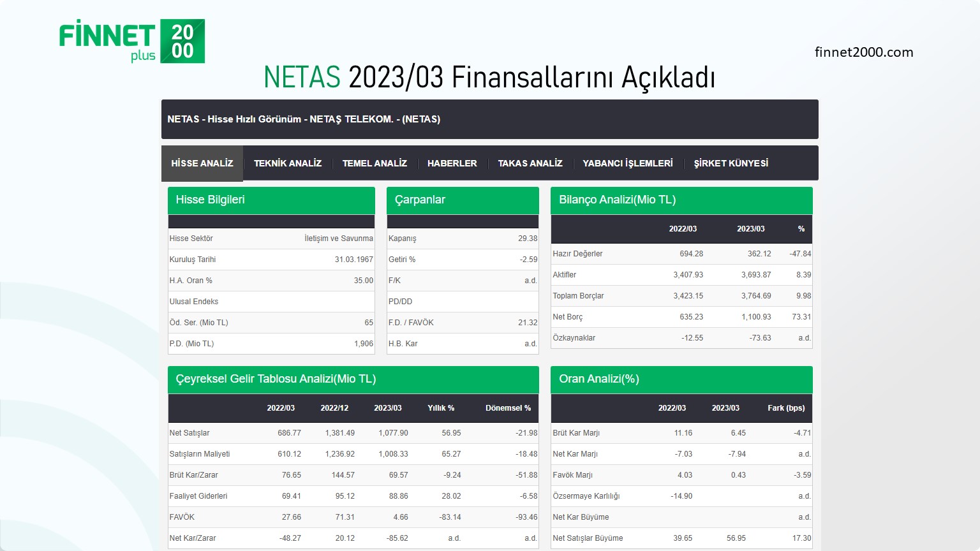The height and width of the screenshot is (551, 980).
Task: Select the H.B. Kar row label
Action: tap(403, 344)
